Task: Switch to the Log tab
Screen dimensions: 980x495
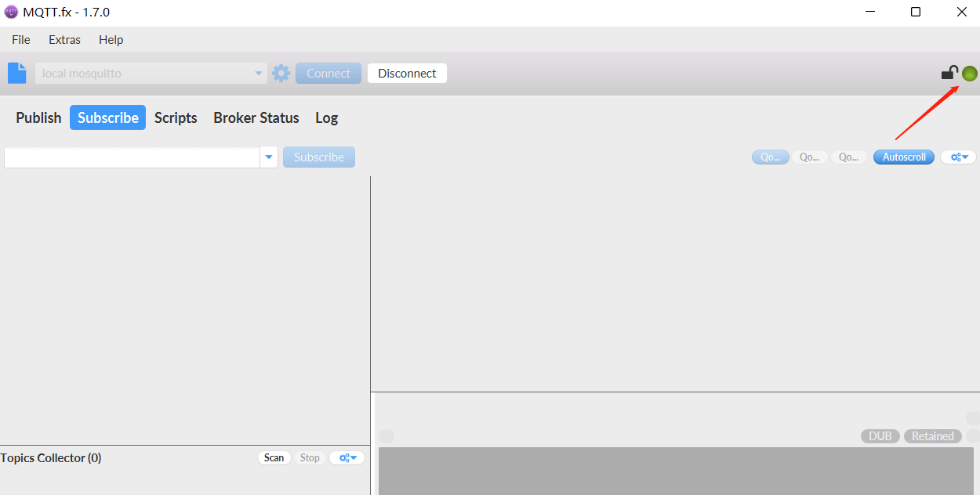Action: [x=326, y=117]
